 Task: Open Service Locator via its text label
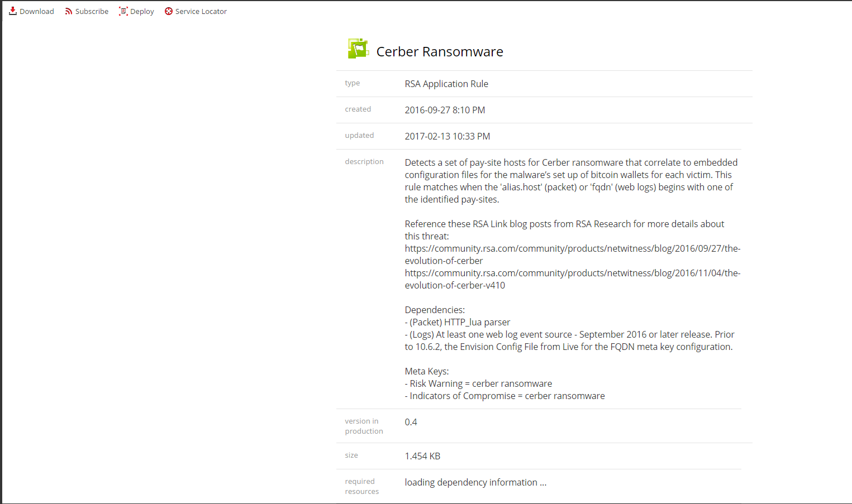point(201,11)
